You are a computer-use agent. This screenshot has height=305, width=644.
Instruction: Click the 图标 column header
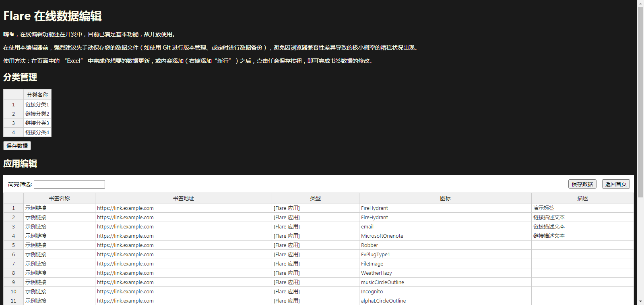pos(445,198)
